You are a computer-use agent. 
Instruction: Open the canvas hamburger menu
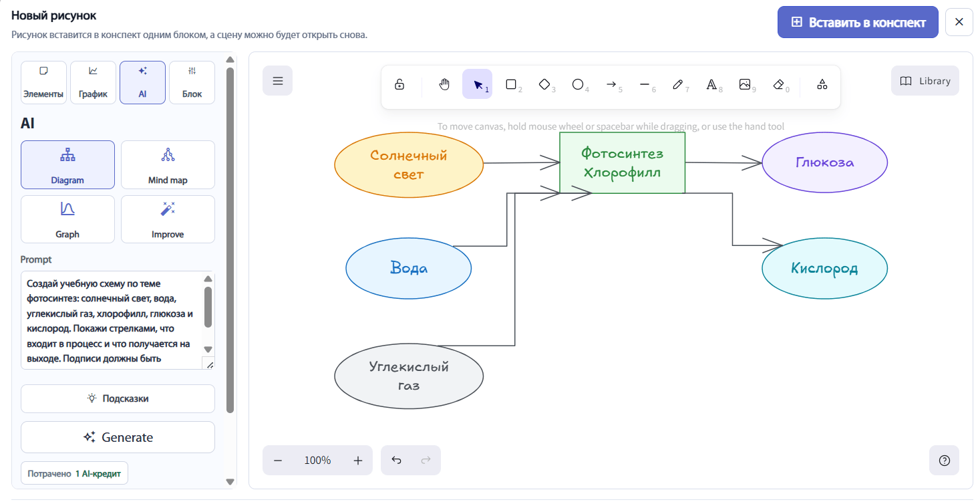coord(278,81)
